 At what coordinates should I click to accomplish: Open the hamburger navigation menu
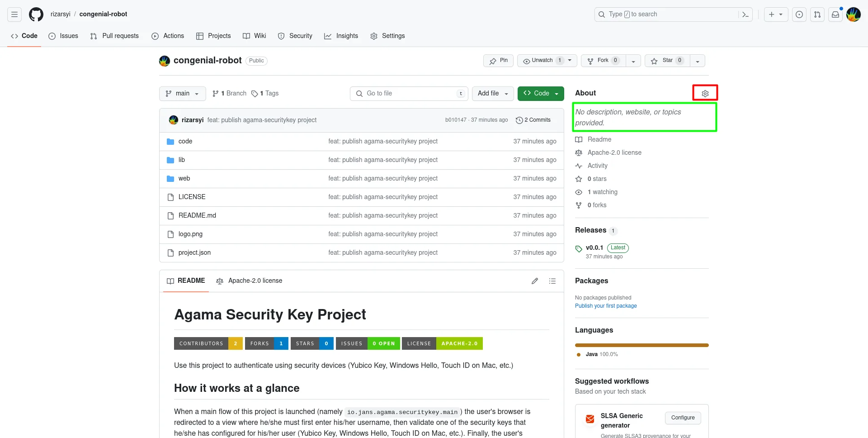click(x=14, y=14)
